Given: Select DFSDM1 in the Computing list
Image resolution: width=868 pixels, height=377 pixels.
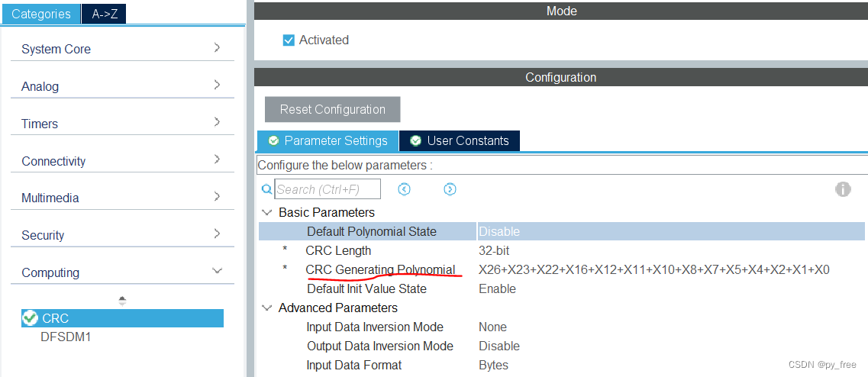Looking at the screenshot, I should pos(66,337).
